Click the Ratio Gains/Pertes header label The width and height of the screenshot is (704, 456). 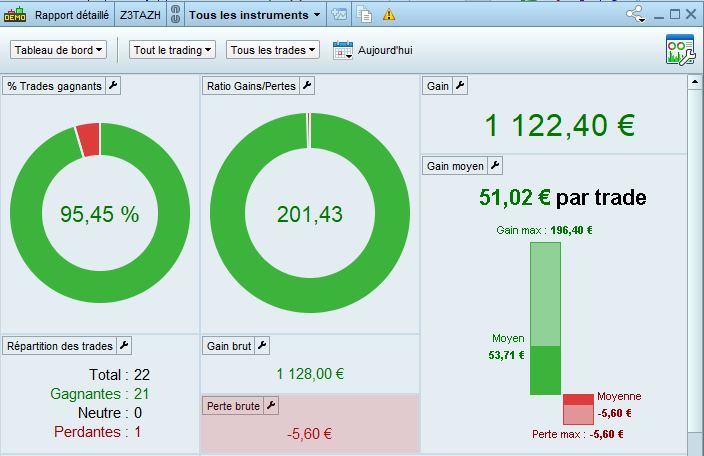(x=251, y=86)
